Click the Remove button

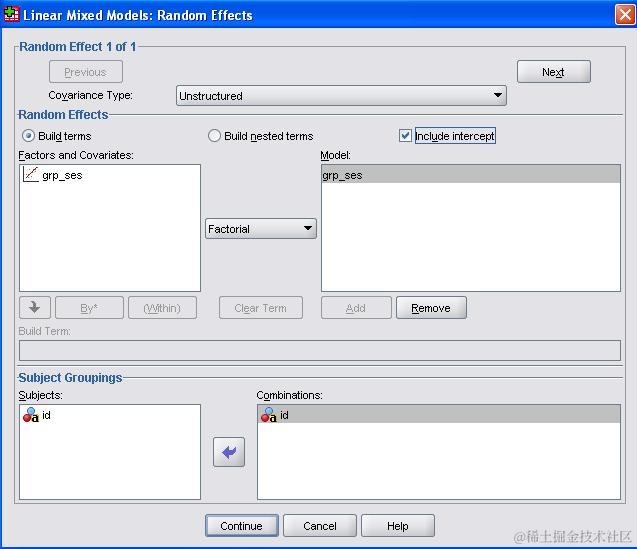[431, 308]
